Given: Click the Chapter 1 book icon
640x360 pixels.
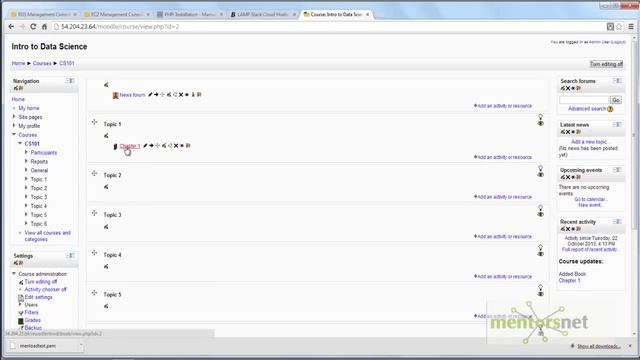Looking at the screenshot, I should [116, 147].
